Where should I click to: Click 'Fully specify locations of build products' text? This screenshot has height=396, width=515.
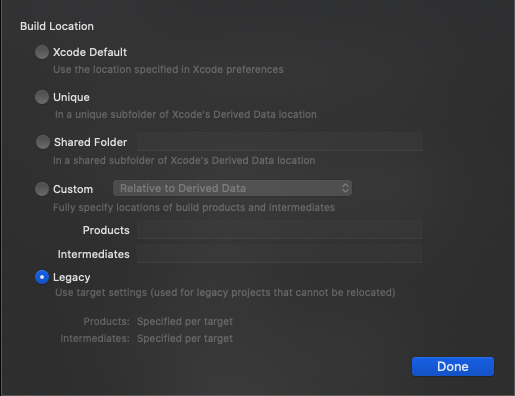coord(194,207)
